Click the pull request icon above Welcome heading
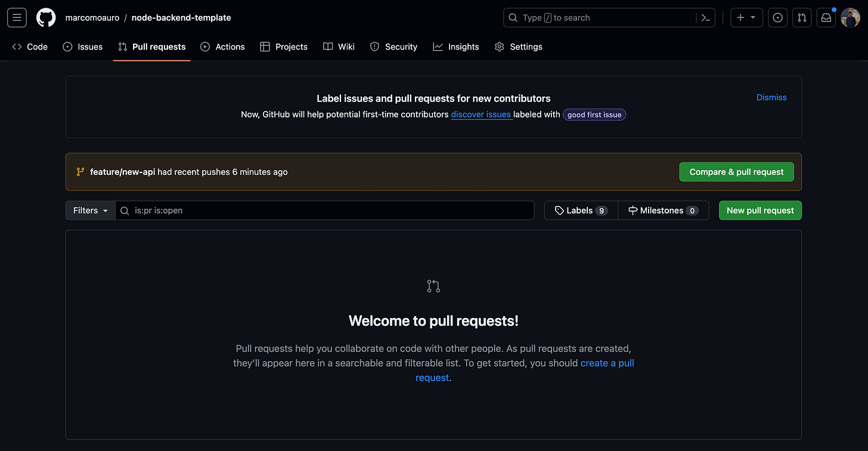The height and width of the screenshot is (451, 868). 433,286
